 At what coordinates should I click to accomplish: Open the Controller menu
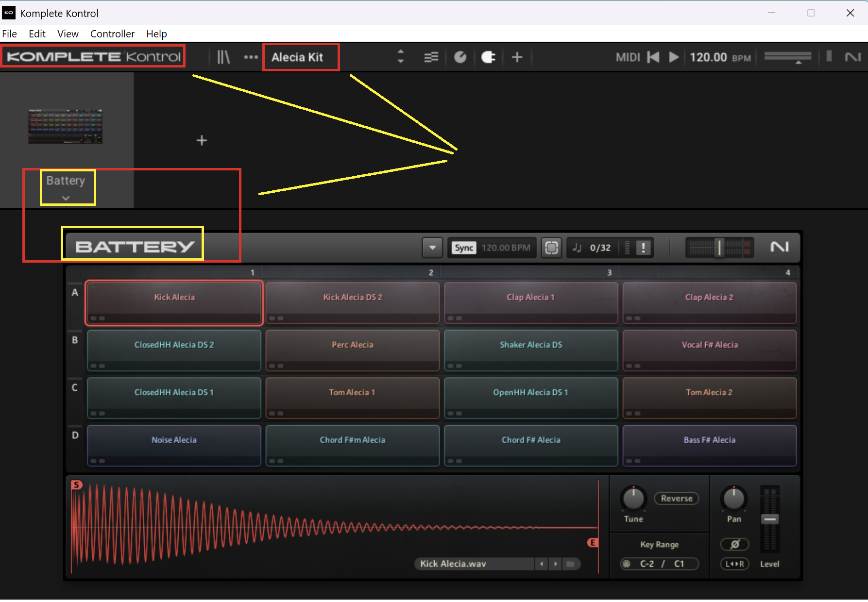coord(112,34)
